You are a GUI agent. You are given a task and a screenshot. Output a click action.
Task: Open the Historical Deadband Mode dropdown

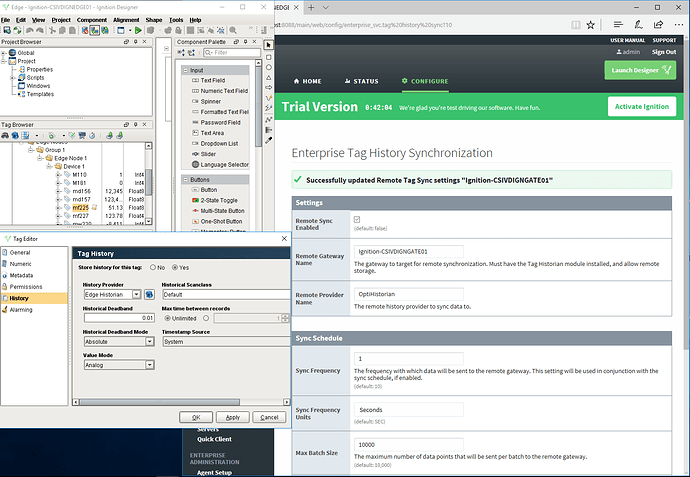pos(150,341)
